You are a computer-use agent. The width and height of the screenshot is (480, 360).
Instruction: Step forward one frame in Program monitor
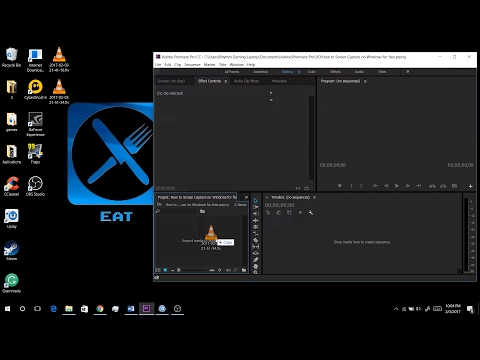click(408, 186)
